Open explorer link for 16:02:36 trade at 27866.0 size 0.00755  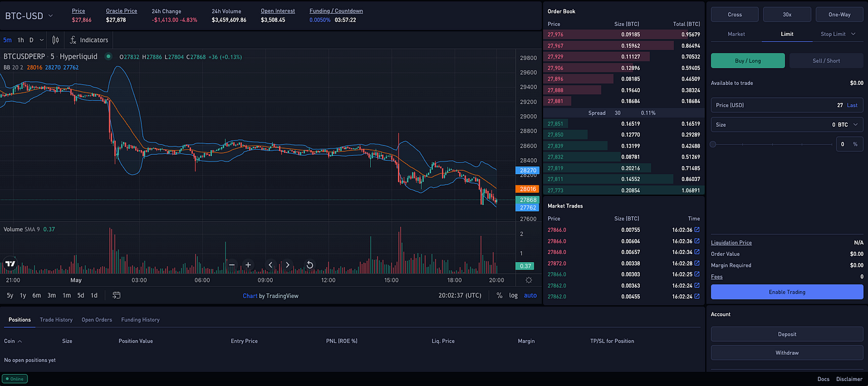point(697,230)
